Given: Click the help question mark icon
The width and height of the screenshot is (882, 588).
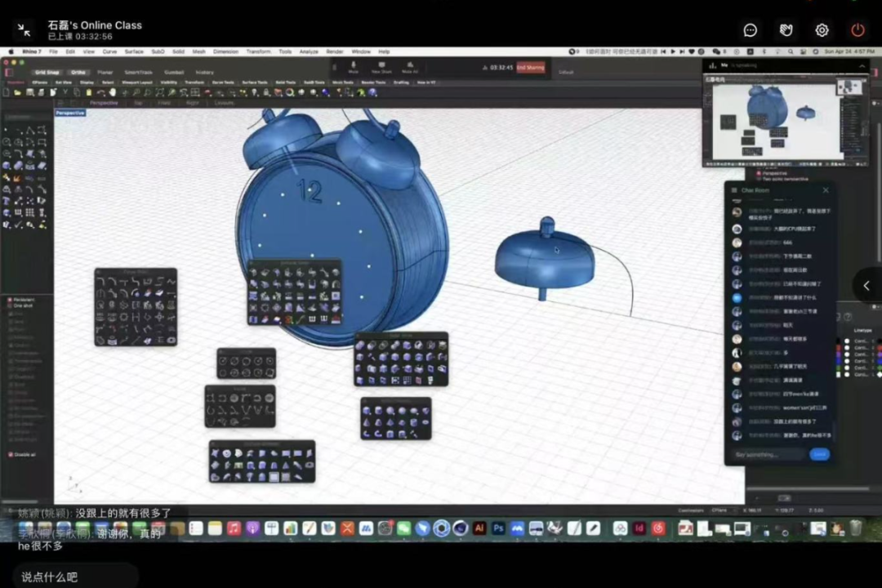Looking at the screenshot, I should coord(373,93).
